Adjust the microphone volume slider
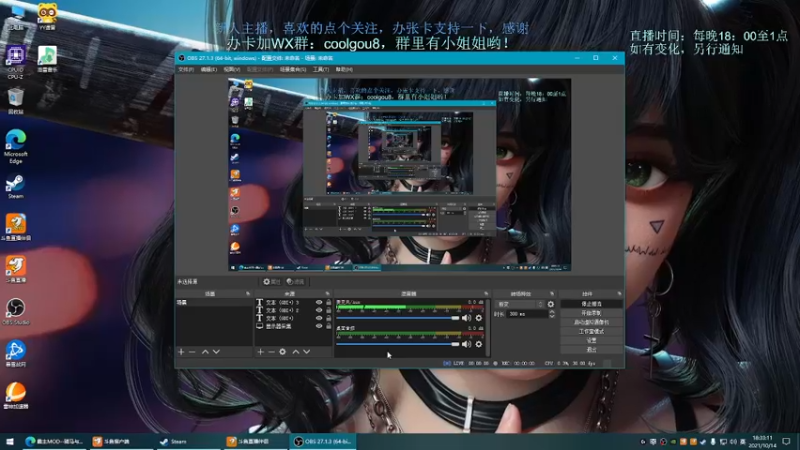The height and width of the screenshot is (450, 800). tap(397, 318)
